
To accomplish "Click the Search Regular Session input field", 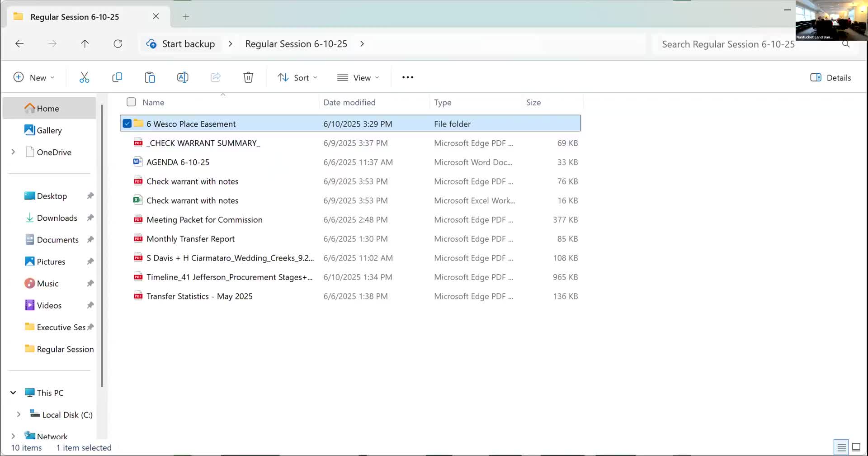I will tap(728, 44).
